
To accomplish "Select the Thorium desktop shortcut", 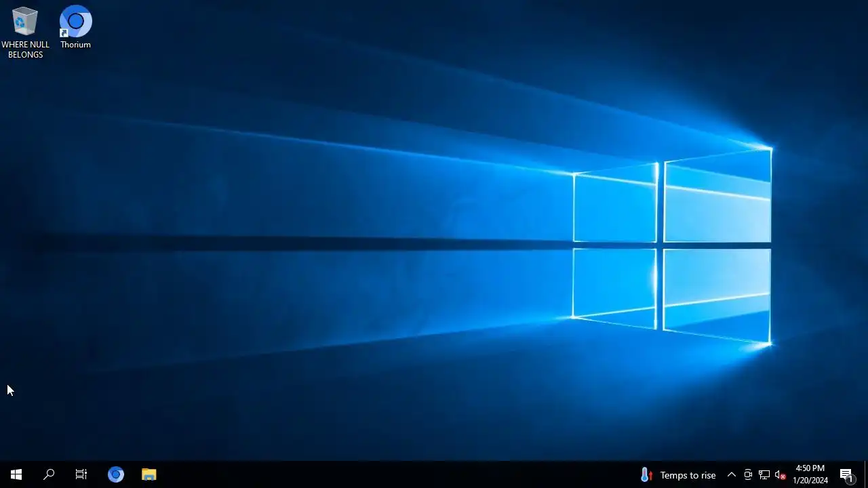I will point(75,27).
